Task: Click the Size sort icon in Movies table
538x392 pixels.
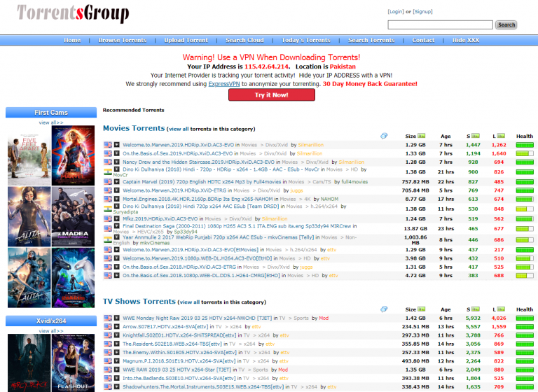Action: (421, 136)
